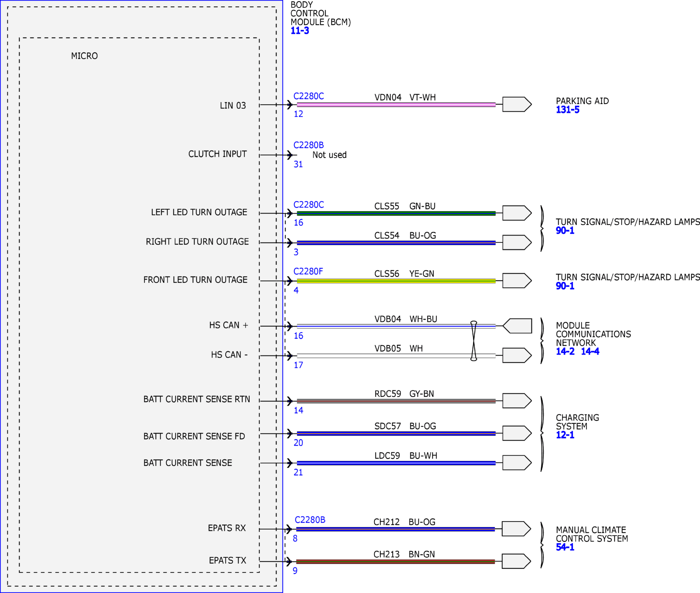Open Manual Climate Control link 54-1
This screenshot has width=700, height=593.
click(x=565, y=547)
